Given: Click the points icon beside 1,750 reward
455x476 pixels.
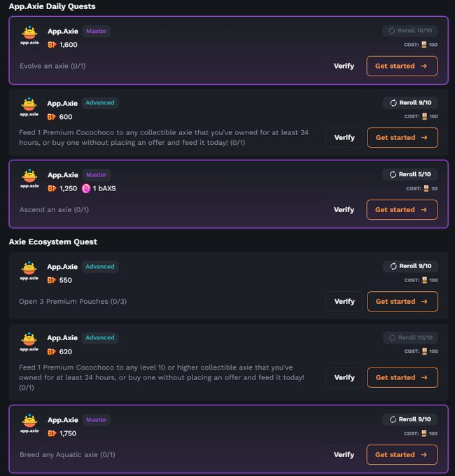Looking at the screenshot, I should click(52, 433).
